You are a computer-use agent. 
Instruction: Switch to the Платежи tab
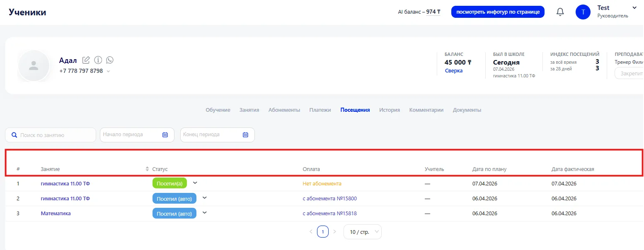point(320,110)
